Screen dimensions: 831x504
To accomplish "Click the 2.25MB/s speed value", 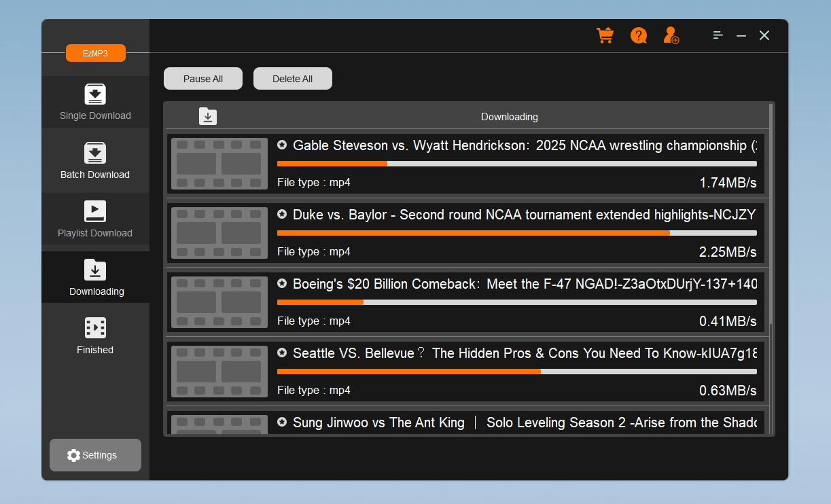I will 728,252.
